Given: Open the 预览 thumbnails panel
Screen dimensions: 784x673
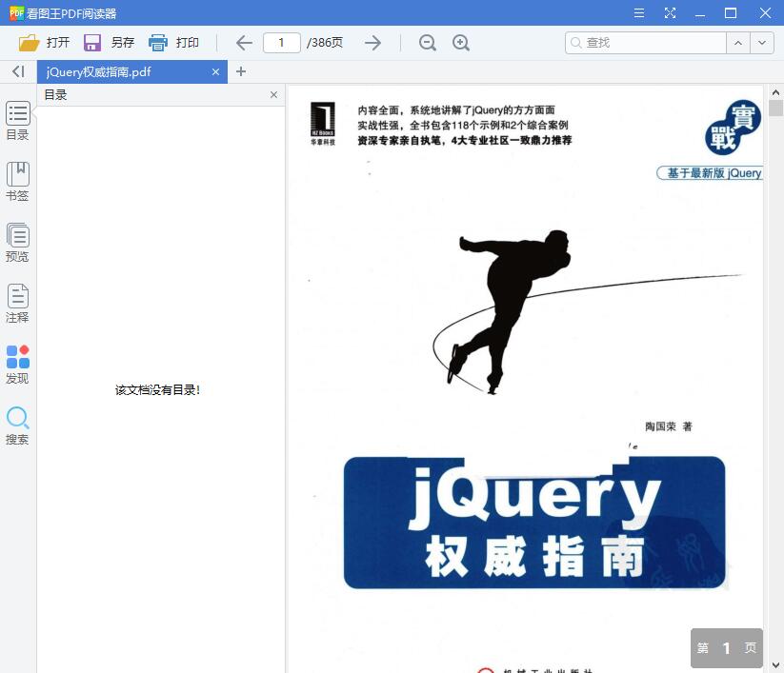Looking at the screenshot, I should coord(17,243).
